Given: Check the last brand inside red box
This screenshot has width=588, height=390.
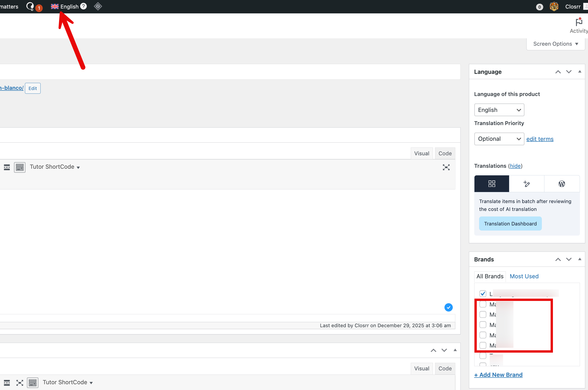Looking at the screenshot, I should pyautogui.click(x=483, y=345).
